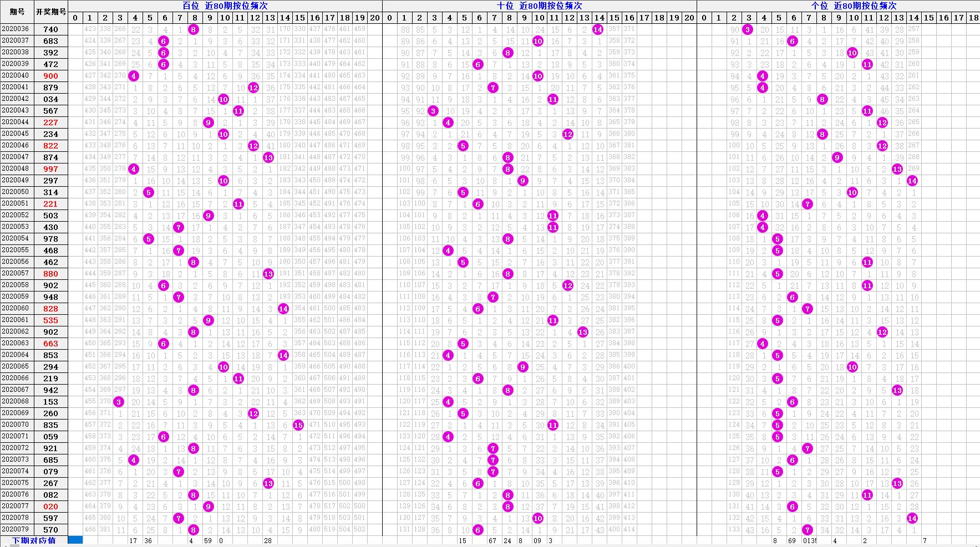This screenshot has width=980, height=547.
Task: Click the red draw number 227
Action: [x=51, y=122]
